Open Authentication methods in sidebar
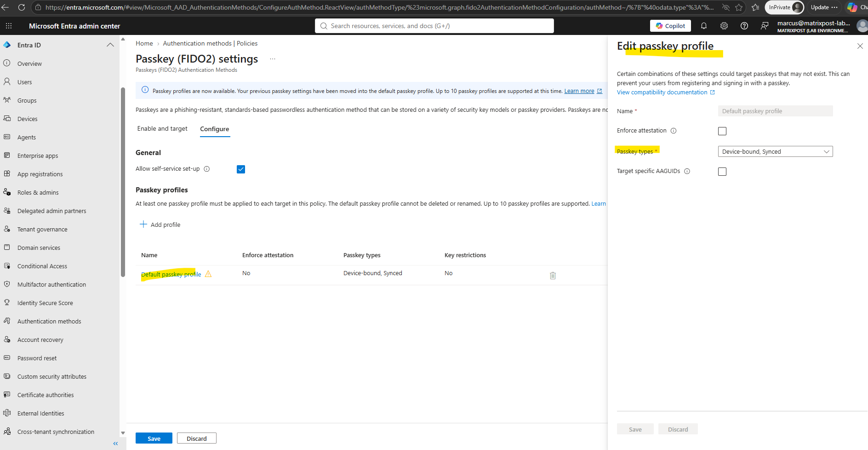The width and height of the screenshot is (868, 450). 49,321
